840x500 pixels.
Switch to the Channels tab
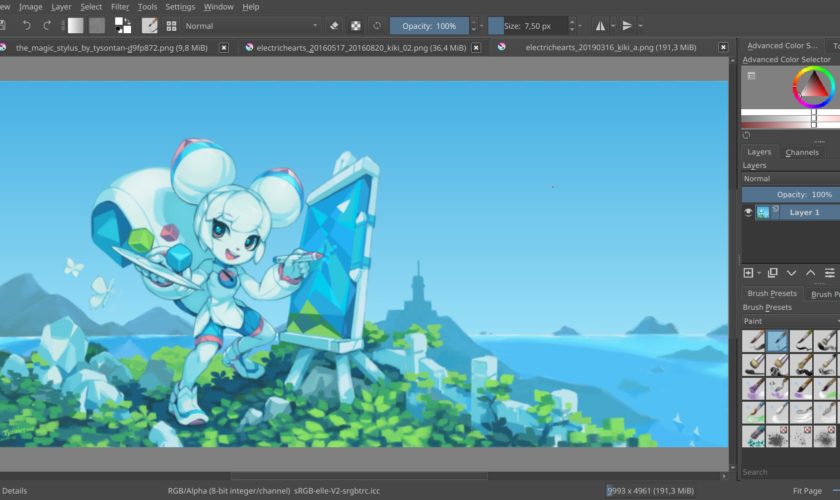pyautogui.click(x=802, y=152)
